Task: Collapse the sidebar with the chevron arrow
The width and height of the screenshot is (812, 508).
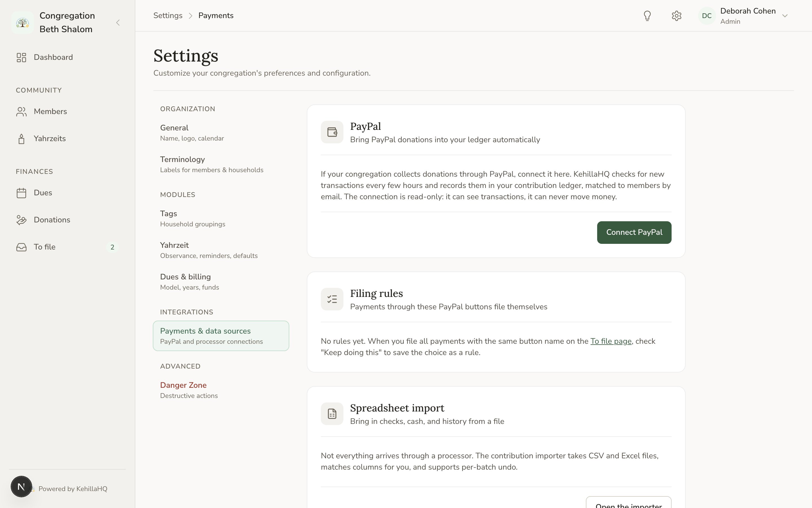Action: [x=118, y=23]
